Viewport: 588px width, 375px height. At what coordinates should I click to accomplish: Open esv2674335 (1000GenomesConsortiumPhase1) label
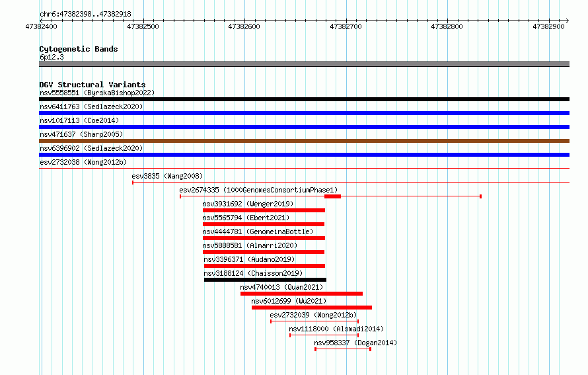(x=259, y=190)
